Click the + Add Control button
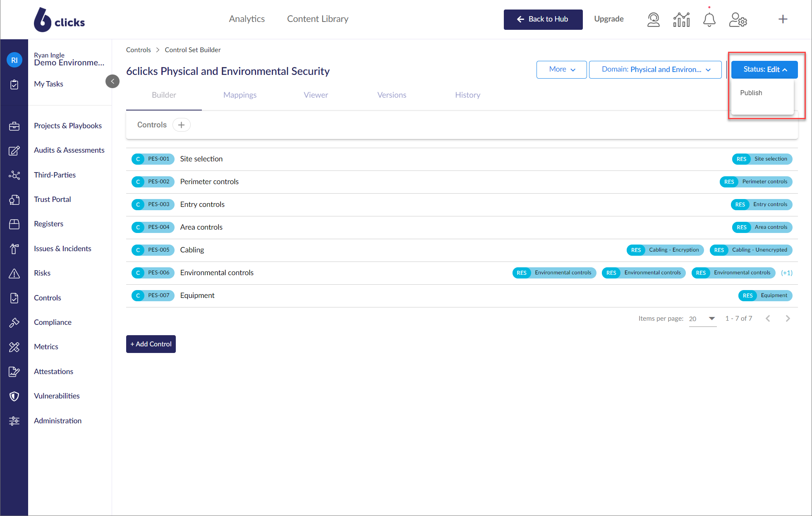 pyautogui.click(x=151, y=344)
